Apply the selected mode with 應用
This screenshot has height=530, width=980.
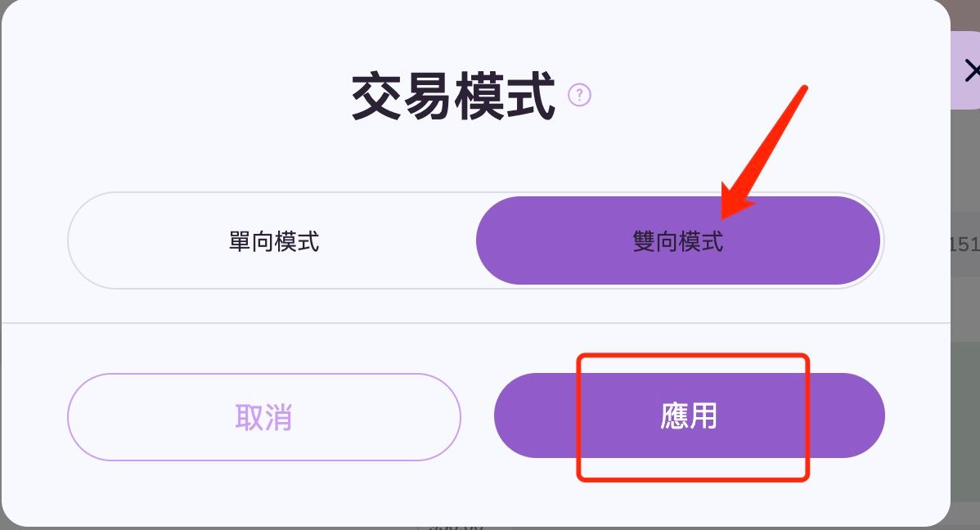pos(690,415)
